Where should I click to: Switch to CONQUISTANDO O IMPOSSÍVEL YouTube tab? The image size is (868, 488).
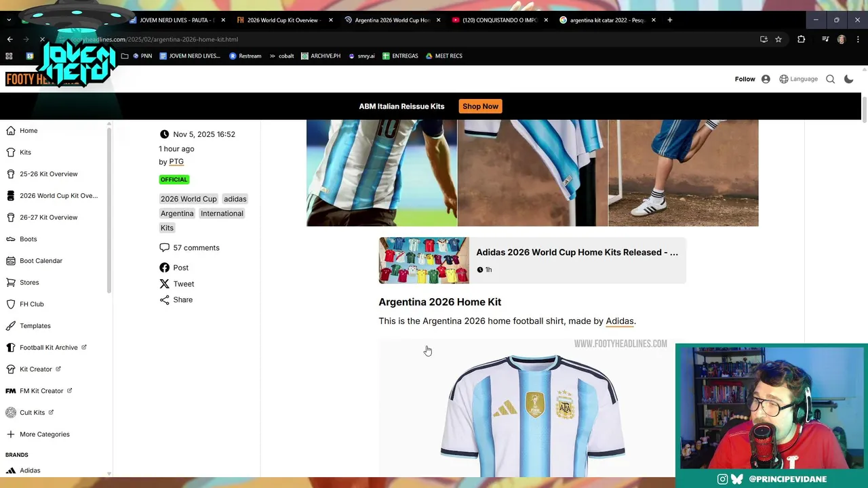click(x=499, y=20)
